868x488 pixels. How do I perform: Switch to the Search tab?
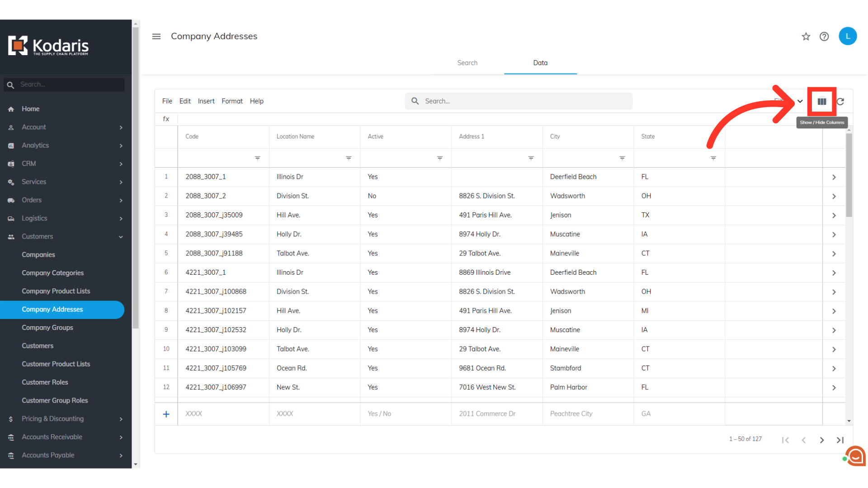pos(467,63)
